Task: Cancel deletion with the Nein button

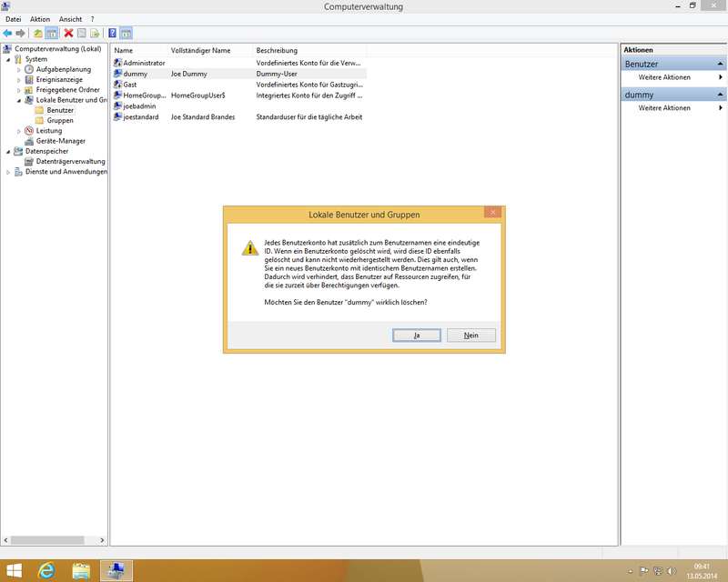Action: tap(470, 335)
